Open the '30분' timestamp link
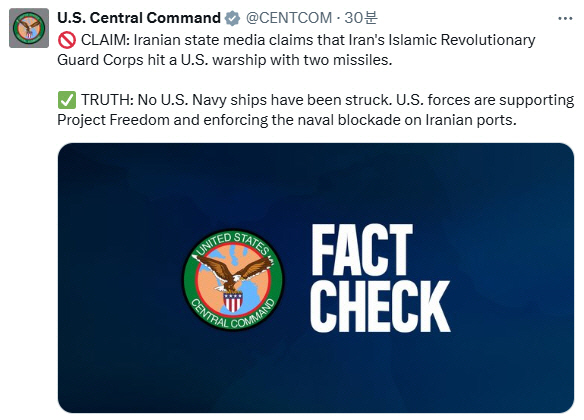Image resolution: width=584 pixels, height=420 pixels. point(361,18)
